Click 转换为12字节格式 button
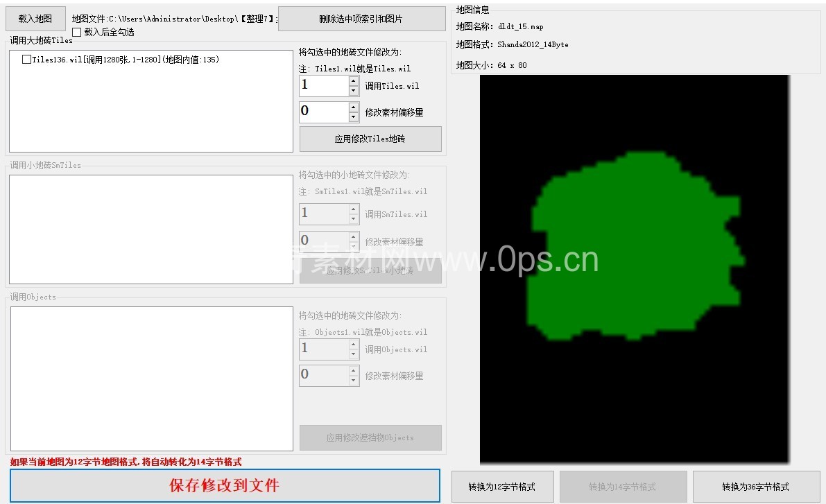 [502, 487]
